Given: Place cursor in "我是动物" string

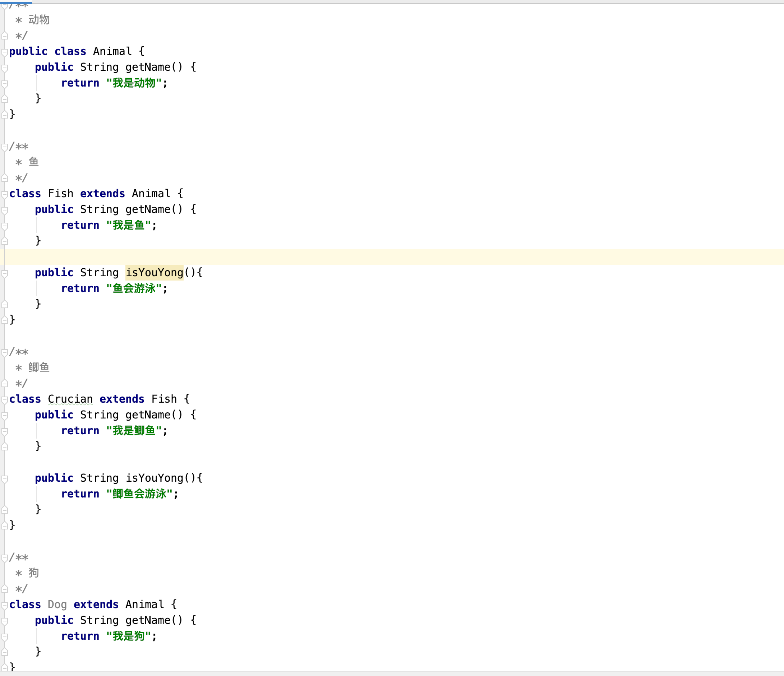Looking at the screenshot, I should pyautogui.click(x=134, y=83).
